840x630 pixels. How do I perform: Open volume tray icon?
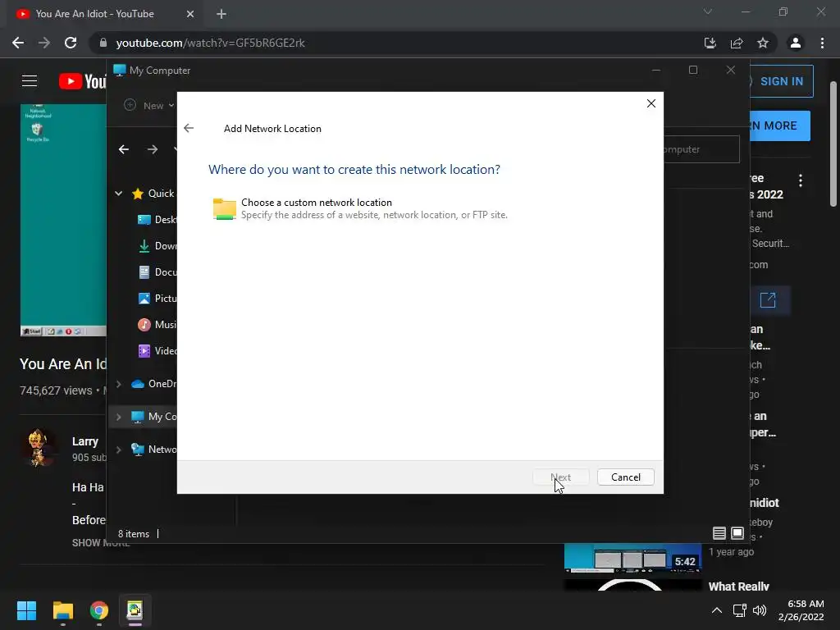(x=760, y=610)
